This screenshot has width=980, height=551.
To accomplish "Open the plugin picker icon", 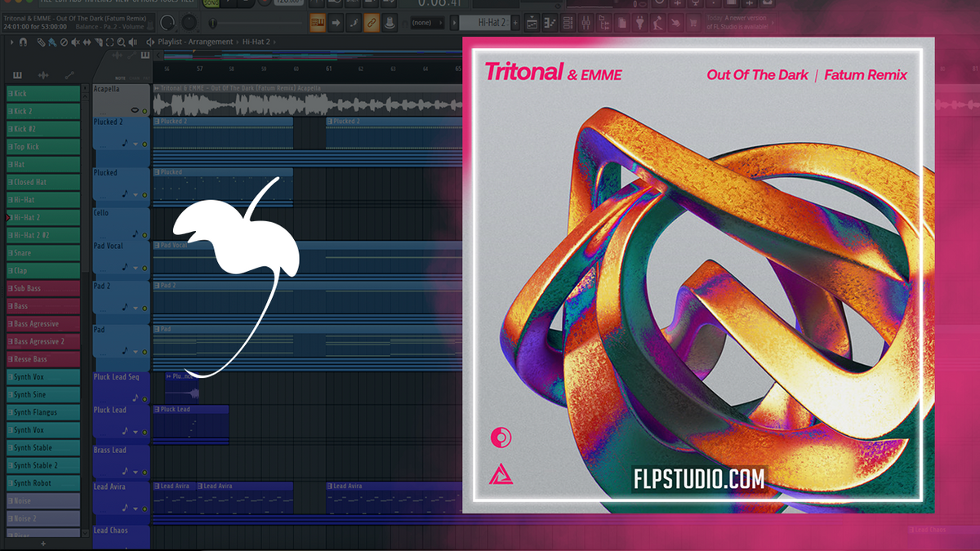I will (x=639, y=22).
